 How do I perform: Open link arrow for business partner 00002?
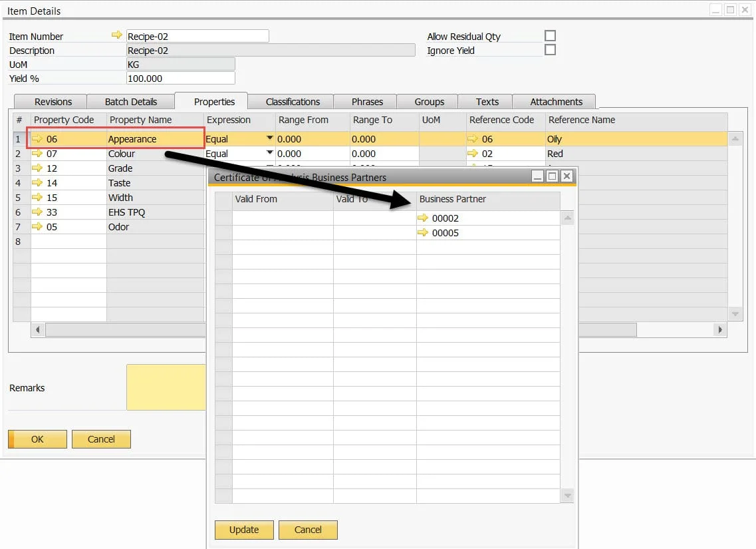(x=423, y=218)
